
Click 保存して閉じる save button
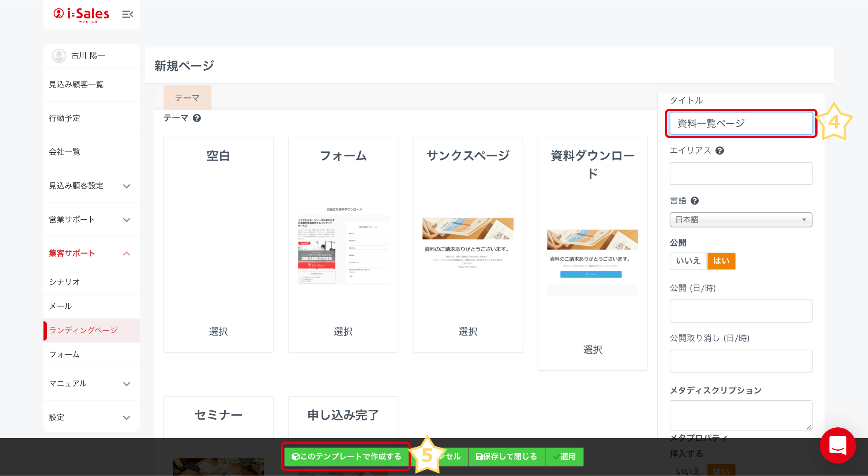pyautogui.click(x=507, y=457)
